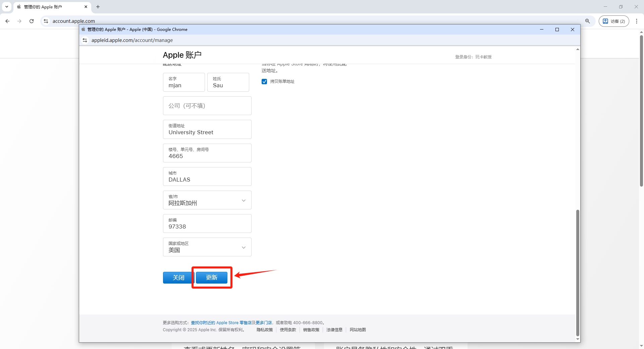
Task: Click the 城市 field containing DALLAS
Action: (207, 177)
